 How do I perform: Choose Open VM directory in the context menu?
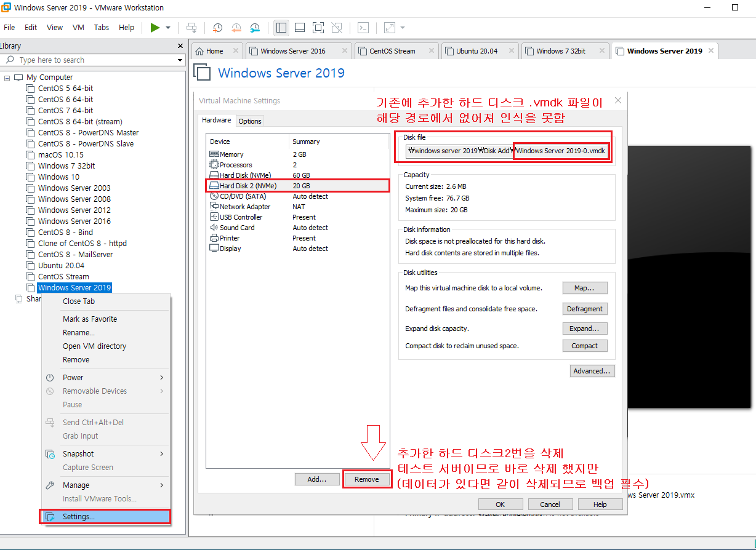tap(105, 346)
